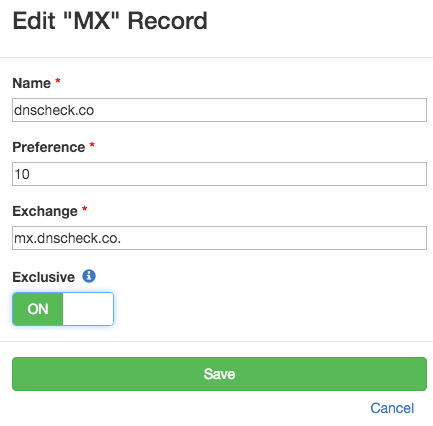The height and width of the screenshot is (426, 433).
Task: Click the Exclusive label text
Action: [x=44, y=277]
